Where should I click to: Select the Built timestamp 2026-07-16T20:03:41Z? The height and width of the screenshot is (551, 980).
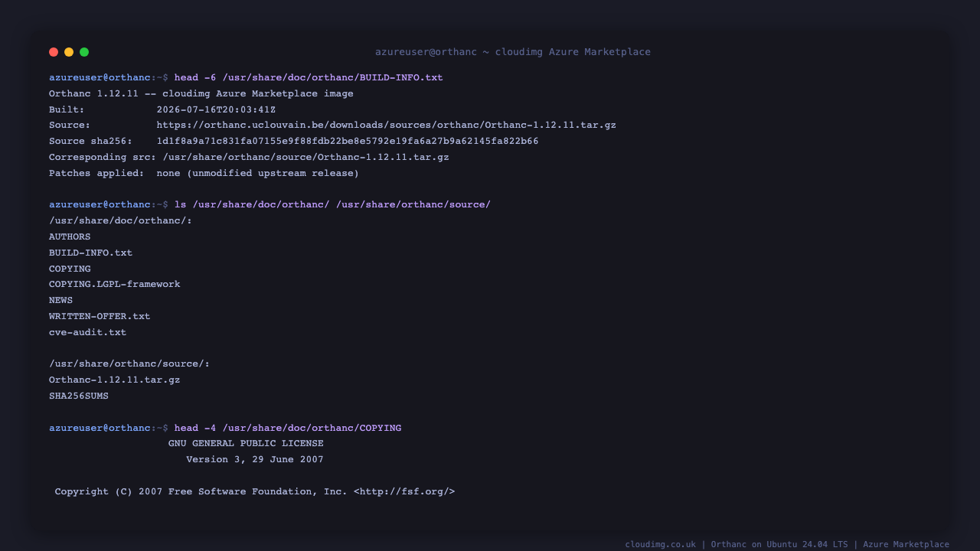[216, 109]
